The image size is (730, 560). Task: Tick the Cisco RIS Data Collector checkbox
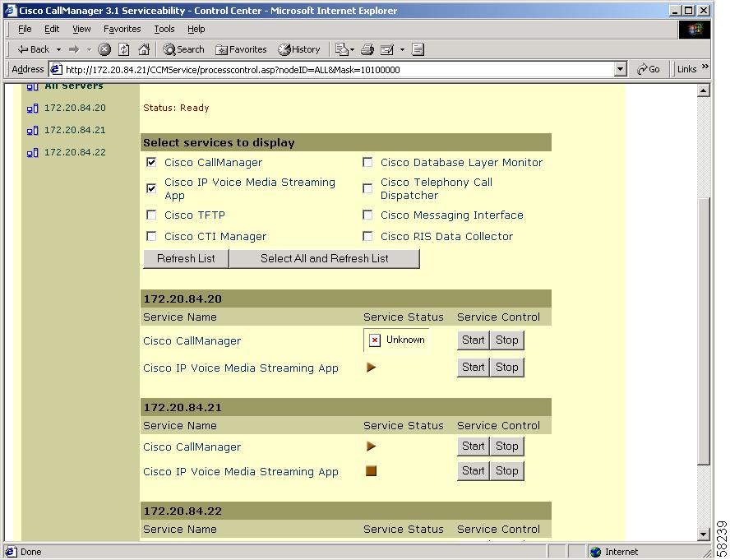point(367,236)
